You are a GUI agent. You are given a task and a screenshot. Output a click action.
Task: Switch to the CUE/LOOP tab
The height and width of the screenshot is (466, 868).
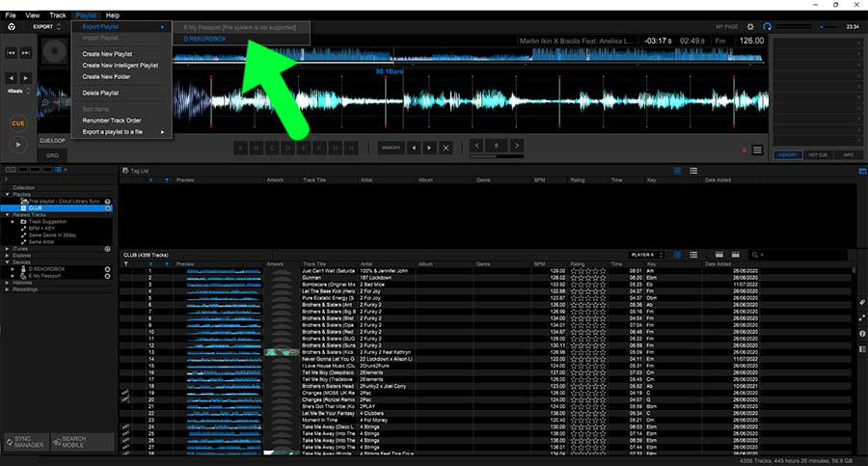click(x=52, y=141)
